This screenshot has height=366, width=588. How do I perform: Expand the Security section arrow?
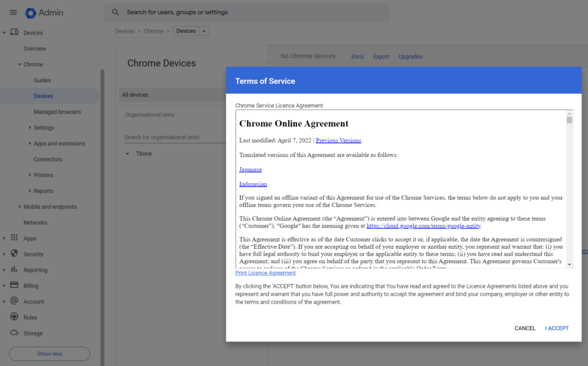tap(4, 254)
